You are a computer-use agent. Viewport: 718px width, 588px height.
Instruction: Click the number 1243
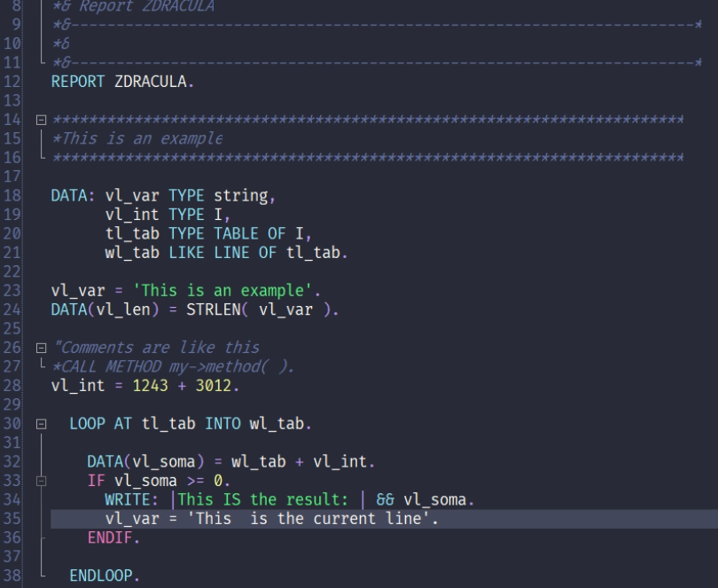150,386
